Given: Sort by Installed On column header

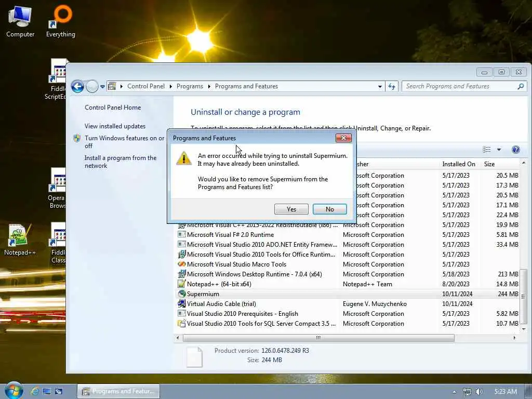Looking at the screenshot, I should [x=458, y=164].
